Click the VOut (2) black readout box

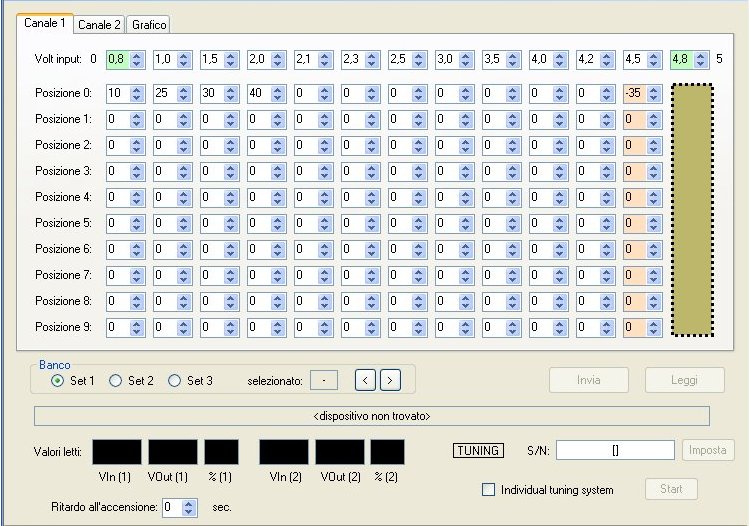[x=340, y=452]
